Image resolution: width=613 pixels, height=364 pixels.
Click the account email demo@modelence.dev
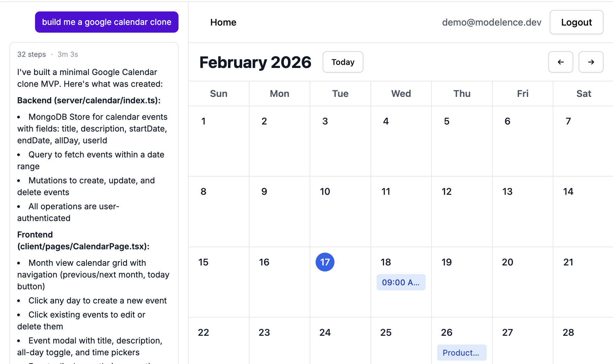[x=492, y=22]
